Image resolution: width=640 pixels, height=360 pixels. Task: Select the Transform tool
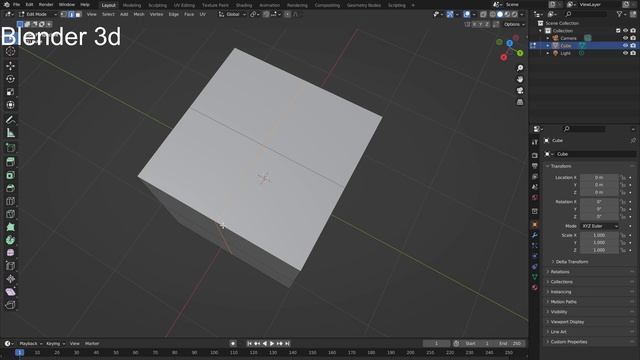11,105
